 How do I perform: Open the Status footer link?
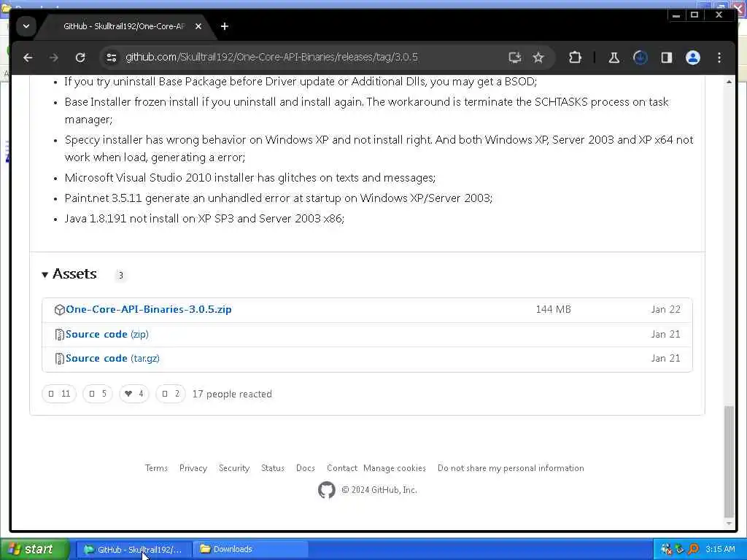pyautogui.click(x=273, y=468)
